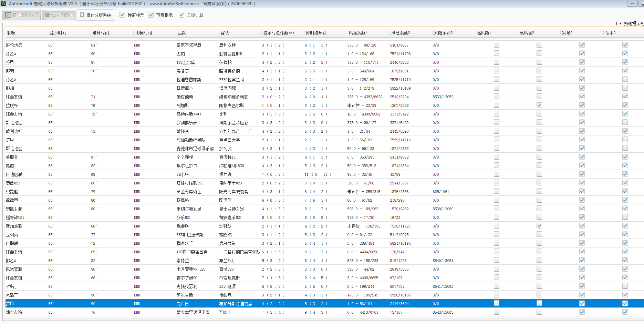Viewport: 644px width, 324px height.
Task: Click the 风险系数1 column header
Action: [x=358, y=33]
